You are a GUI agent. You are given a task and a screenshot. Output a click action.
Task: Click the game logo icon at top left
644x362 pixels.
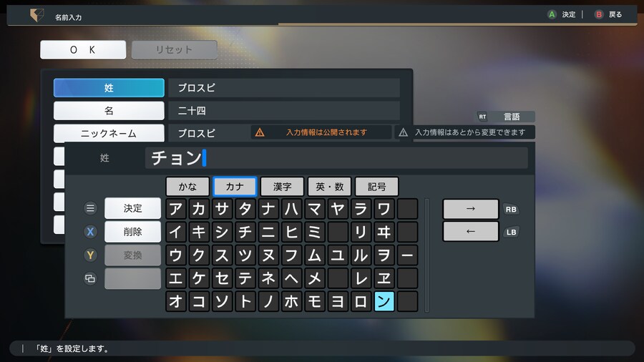[37, 16]
